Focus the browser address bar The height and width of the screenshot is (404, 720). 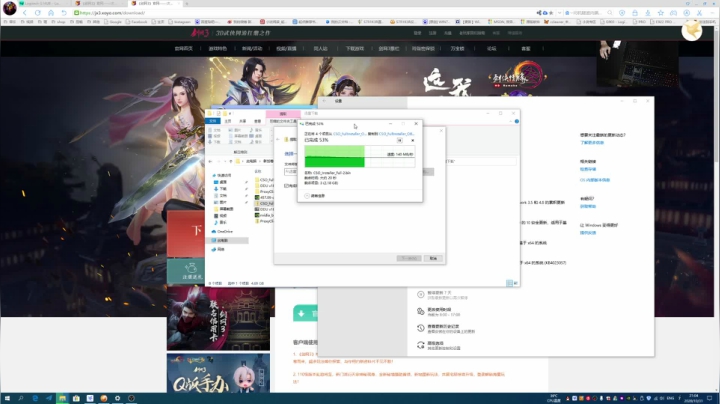coord(303,13)
